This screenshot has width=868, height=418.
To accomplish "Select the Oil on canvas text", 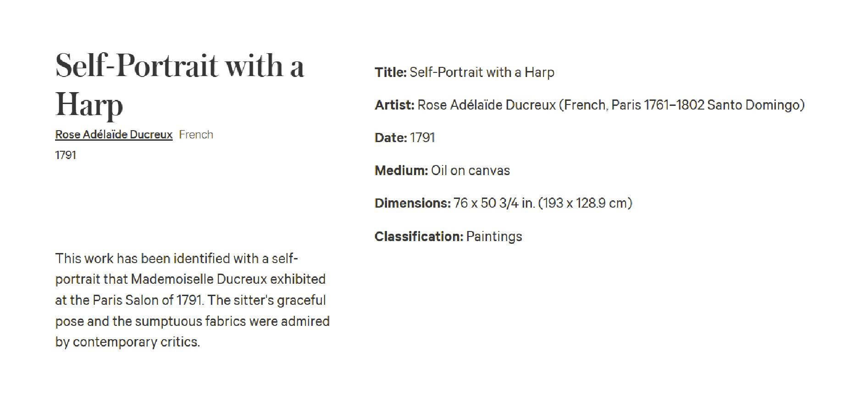I will (470, 170).
